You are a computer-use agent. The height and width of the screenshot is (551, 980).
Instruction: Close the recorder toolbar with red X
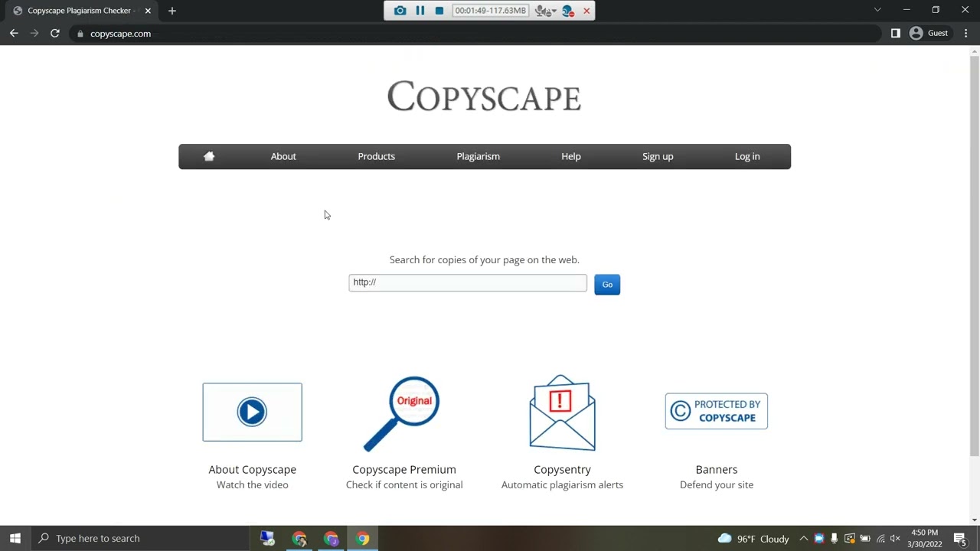tap(586, 11)
